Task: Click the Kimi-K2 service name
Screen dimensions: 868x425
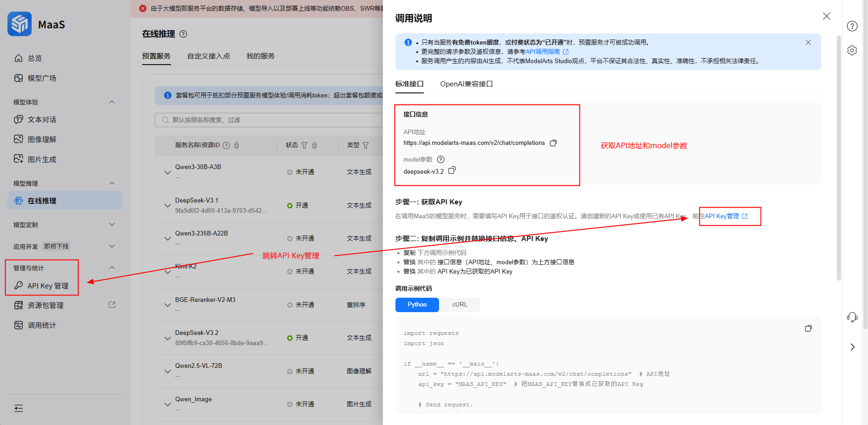Action: (x=186, y=266)
